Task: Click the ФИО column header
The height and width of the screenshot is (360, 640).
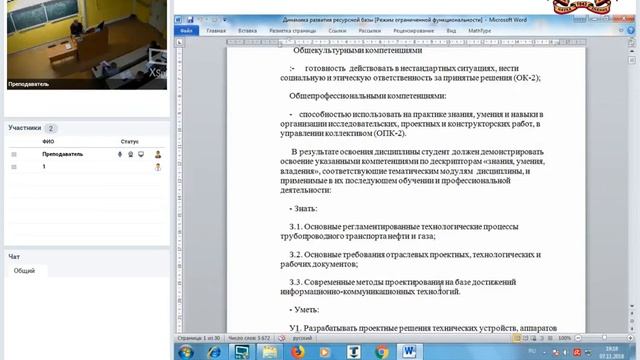Action: click(x=48, y=142)
